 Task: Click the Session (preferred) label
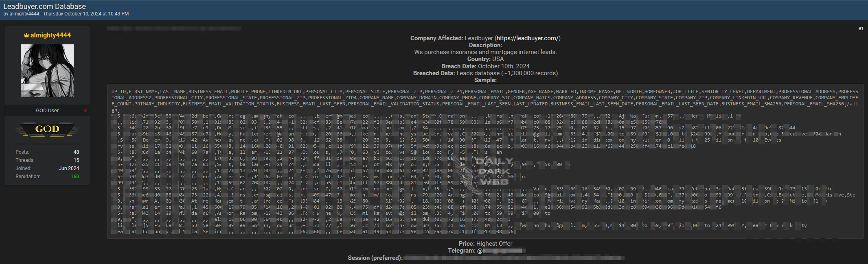[x=375, y=258]
